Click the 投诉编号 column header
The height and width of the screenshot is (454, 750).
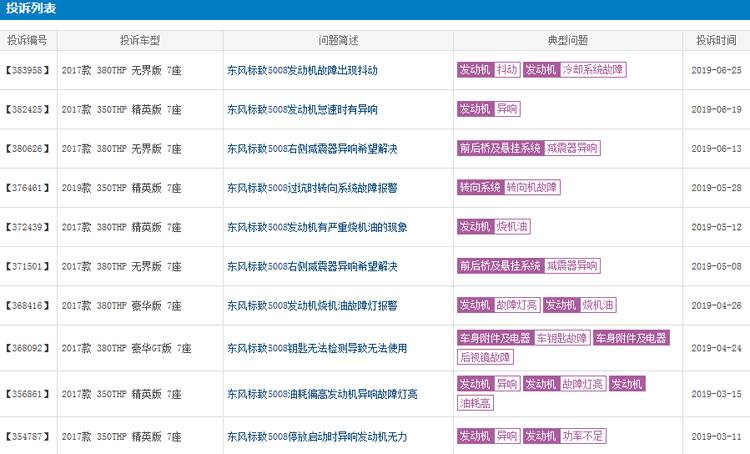tap(28, 41)
